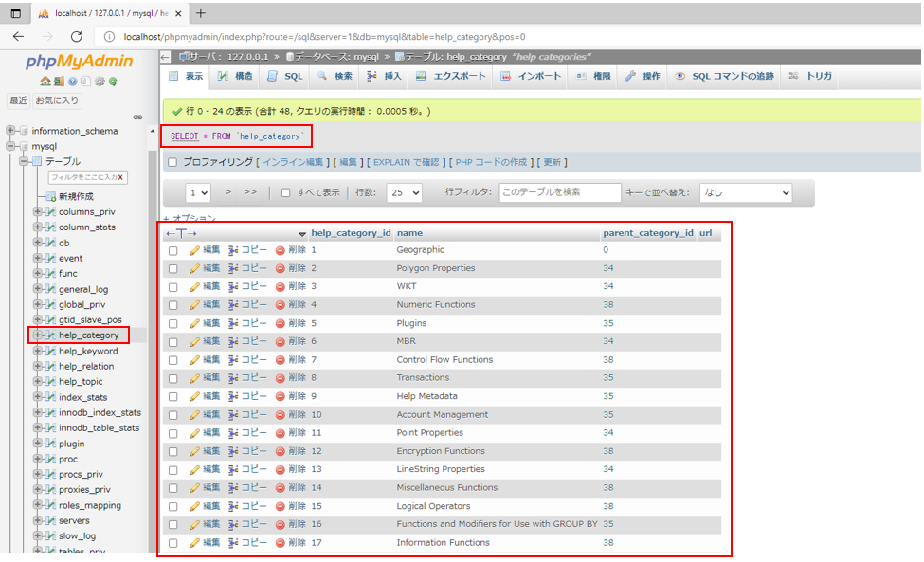Select the checkbox for row Encryption Functions
The width and height of the screenshot is (924, 562).
(172, 451)
